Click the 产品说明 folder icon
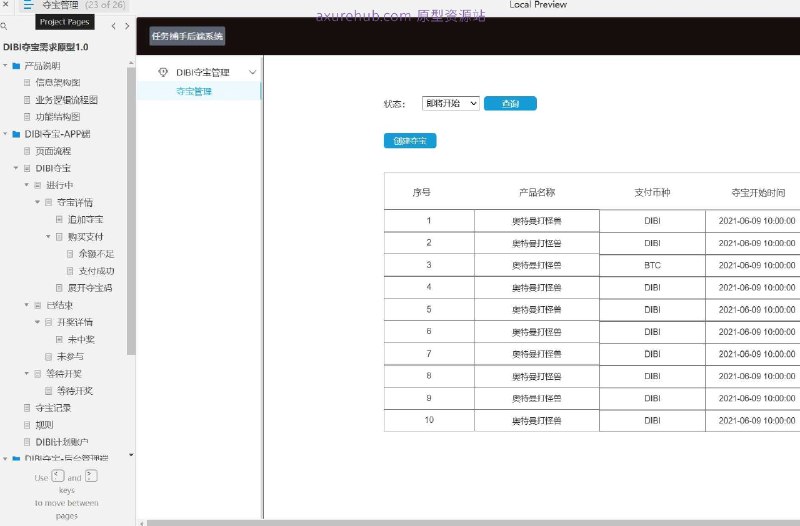Image resolution: width=800 pixels, height=526 pixels. tap(16, 66)
